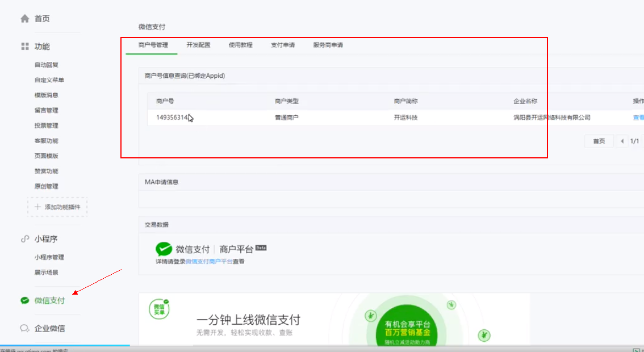Click the 首页 pagination button
The width and height of the screenshot is (644, 352).
pyautogui.click(x=599, y=141)
